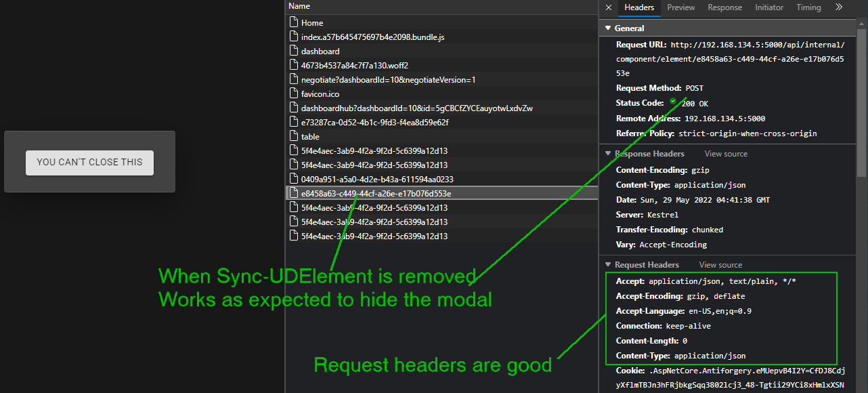Click the document icon beside dashboard request

(294, 51)
